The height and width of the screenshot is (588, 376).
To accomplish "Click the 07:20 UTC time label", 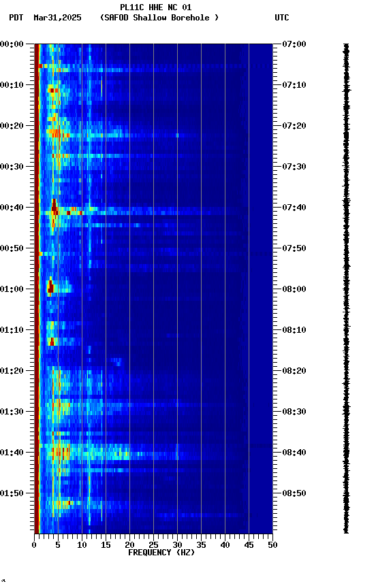I will (x=294, y=126).
